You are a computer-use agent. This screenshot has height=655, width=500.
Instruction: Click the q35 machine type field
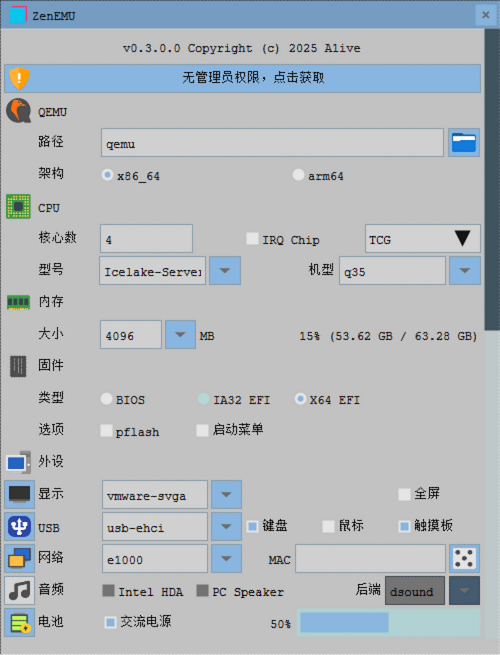[392, 271]
